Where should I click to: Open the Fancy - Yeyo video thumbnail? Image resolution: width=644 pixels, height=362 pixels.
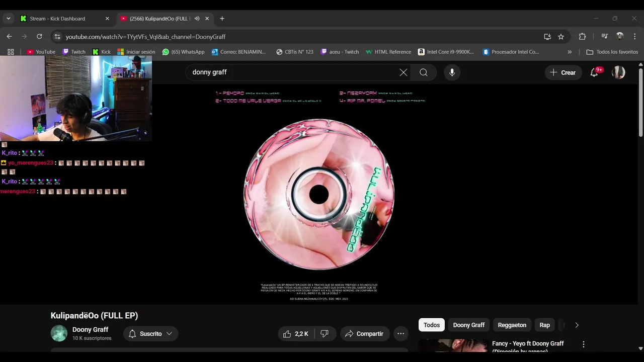pyautogui.click(x=453, y=345)
